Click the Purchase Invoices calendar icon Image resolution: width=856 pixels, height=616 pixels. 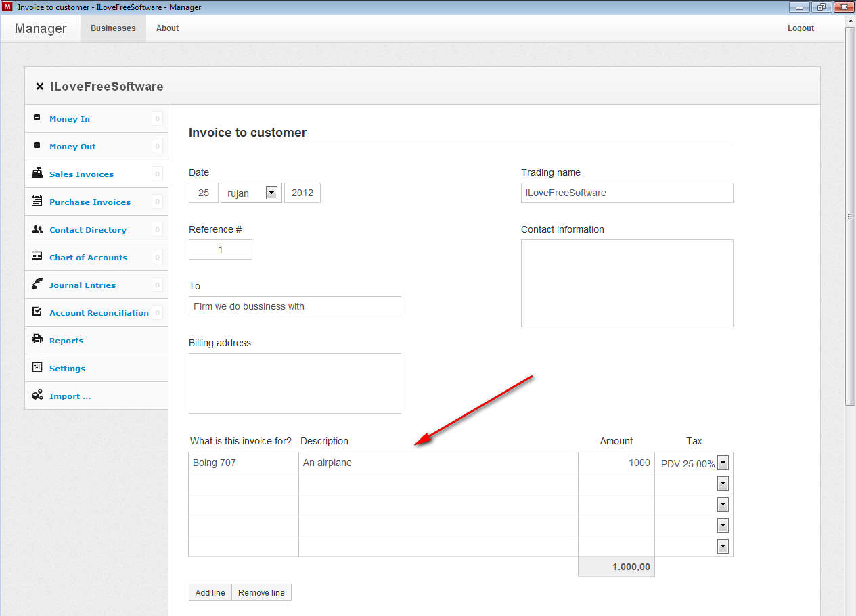[37, 202]
